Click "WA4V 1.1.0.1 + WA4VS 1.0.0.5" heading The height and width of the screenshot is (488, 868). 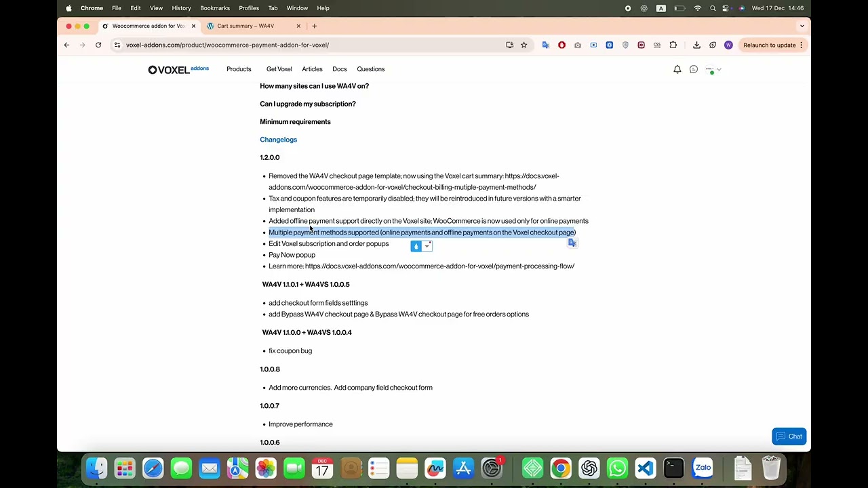pyautogui.click(x=306, y=285)
